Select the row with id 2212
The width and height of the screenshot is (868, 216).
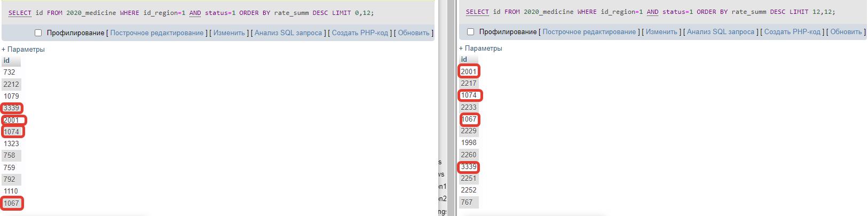pyautogui.click(x=11, y=84)
